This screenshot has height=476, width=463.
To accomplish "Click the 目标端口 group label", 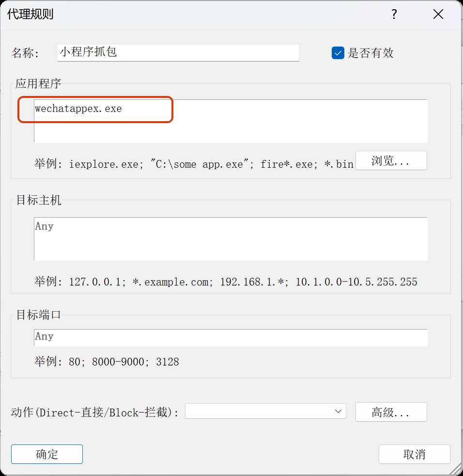I will (x=39, y=315).
